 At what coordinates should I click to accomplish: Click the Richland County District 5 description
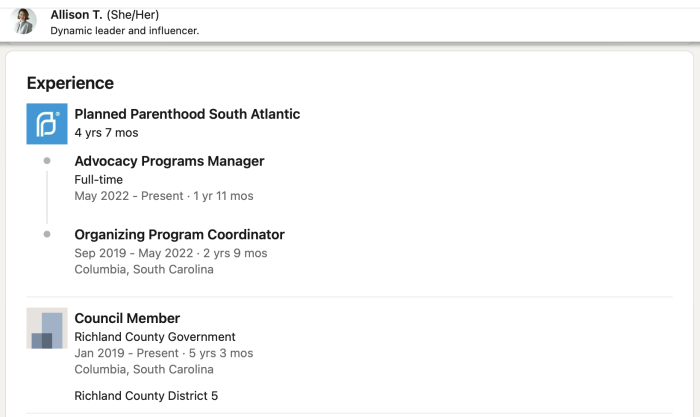click(146, 396)
